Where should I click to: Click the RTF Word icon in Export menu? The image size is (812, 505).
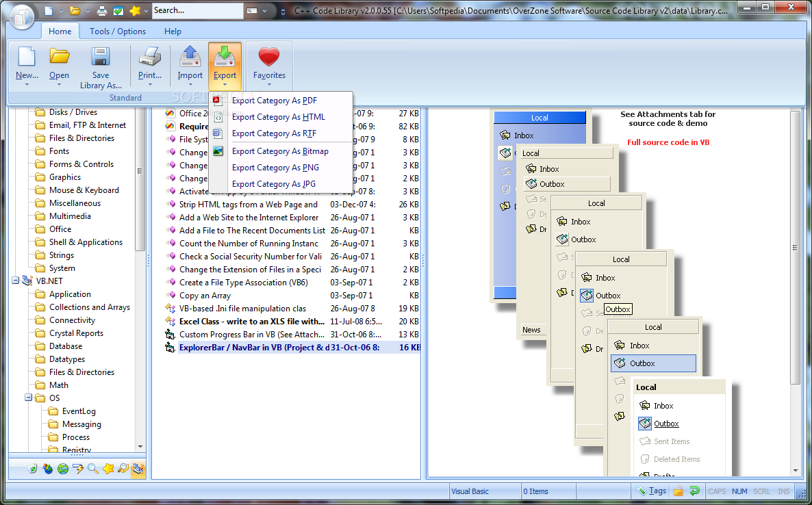[x=218, y=133]
